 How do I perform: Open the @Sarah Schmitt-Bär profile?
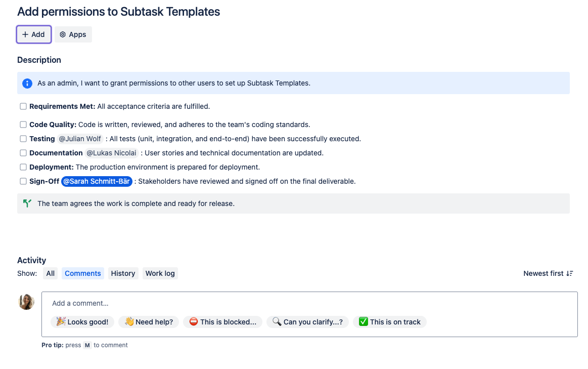pyautogui.click(x=97, y=181)
